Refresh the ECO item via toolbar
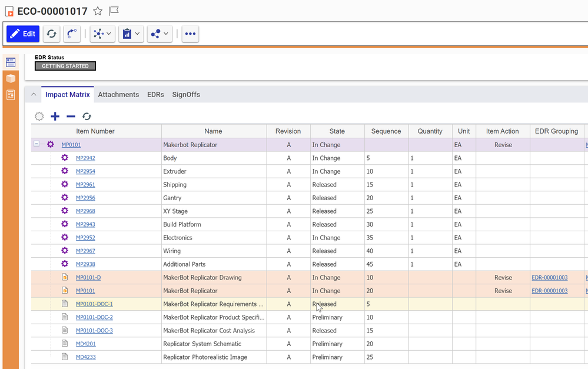588x369 pixels. tap(52, 34)
